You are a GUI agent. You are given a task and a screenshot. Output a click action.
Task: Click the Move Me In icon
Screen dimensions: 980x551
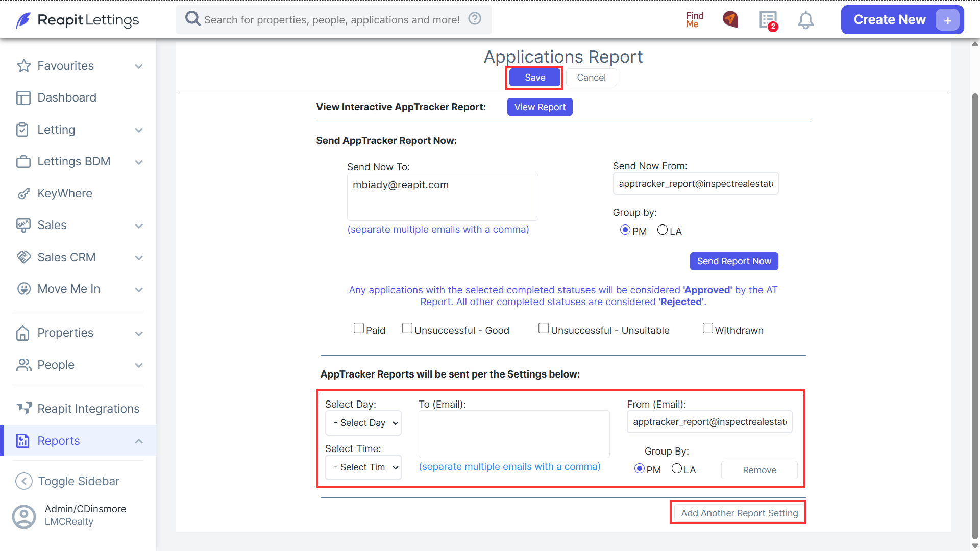pyautogui.click(x=24, y=289)
